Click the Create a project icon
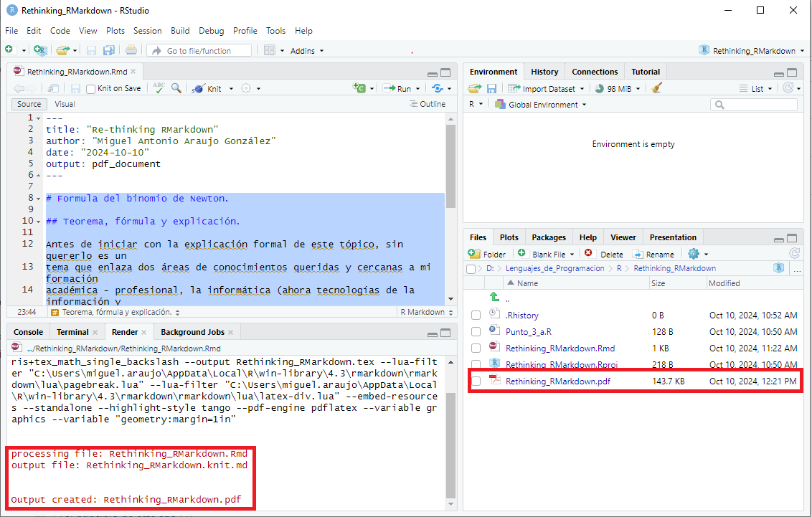The width and height of the screenshot is (812, 517). [x=40, y=50]
